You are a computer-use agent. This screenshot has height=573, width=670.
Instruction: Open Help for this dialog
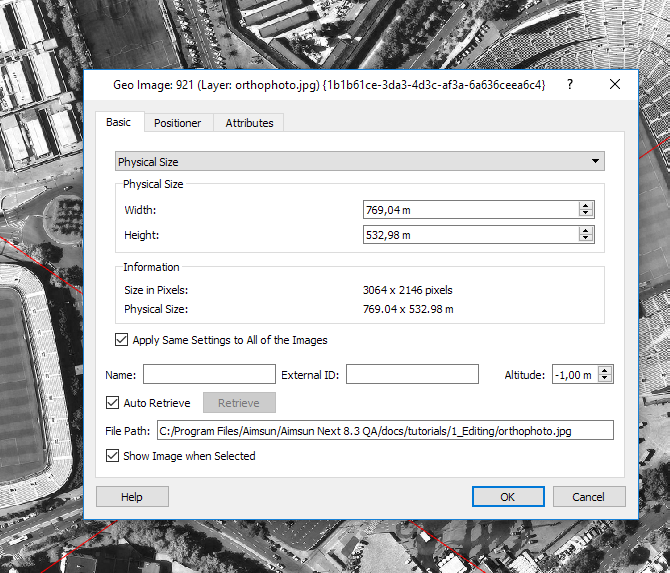132,497
